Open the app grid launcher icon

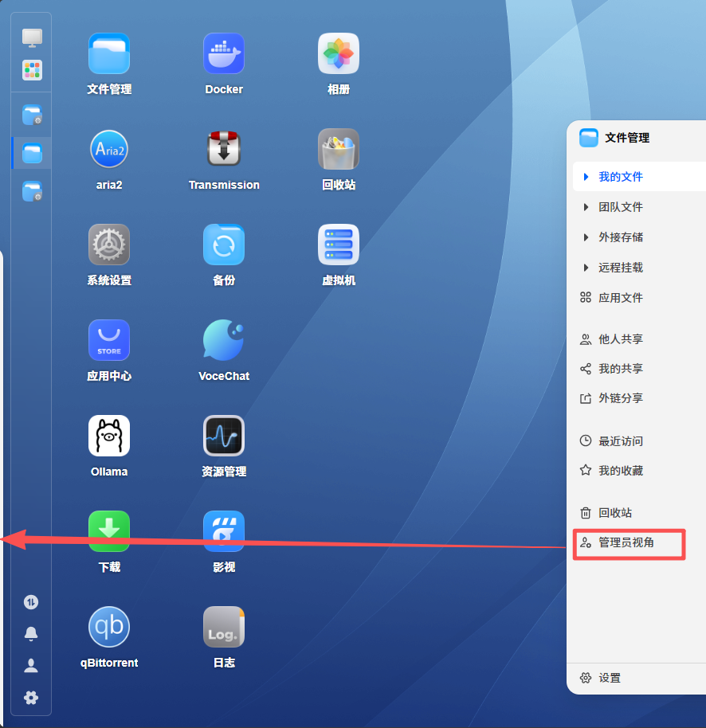pyautogui.click(x=32, y=70)
